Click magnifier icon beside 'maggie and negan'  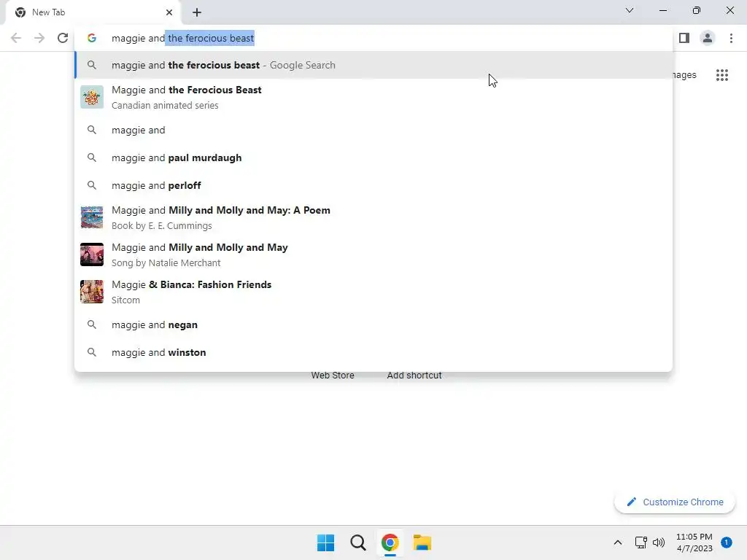[x=92, y=324]
